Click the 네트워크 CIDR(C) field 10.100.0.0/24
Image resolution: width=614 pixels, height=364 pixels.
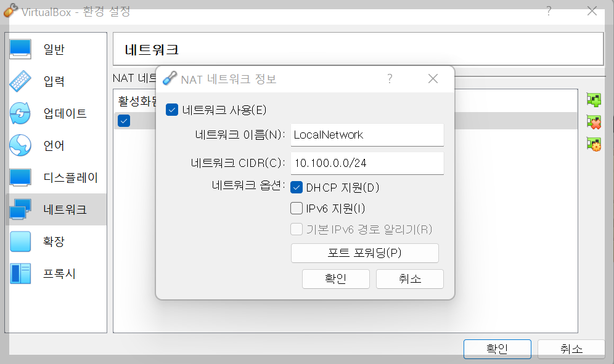[367, 163]
